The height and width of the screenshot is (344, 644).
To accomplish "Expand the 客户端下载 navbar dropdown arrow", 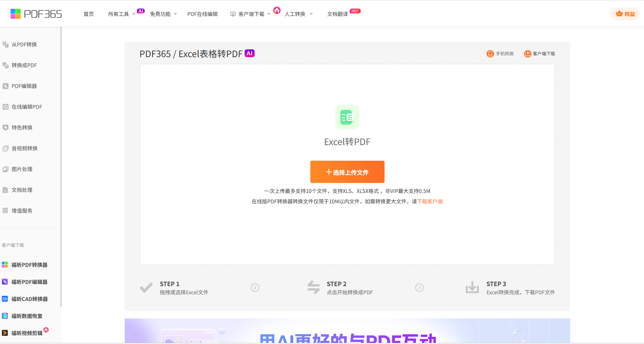I will [x=269, y=14].
